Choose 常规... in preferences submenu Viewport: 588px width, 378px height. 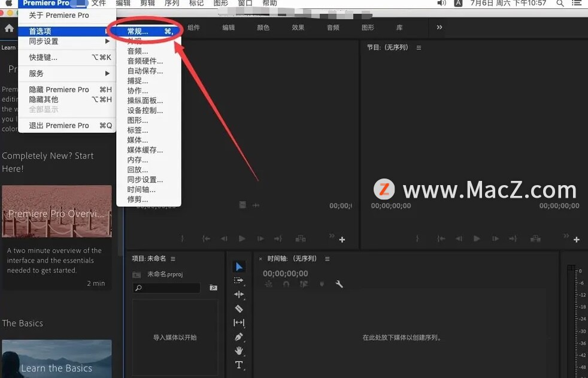click(x=149, y=32)
